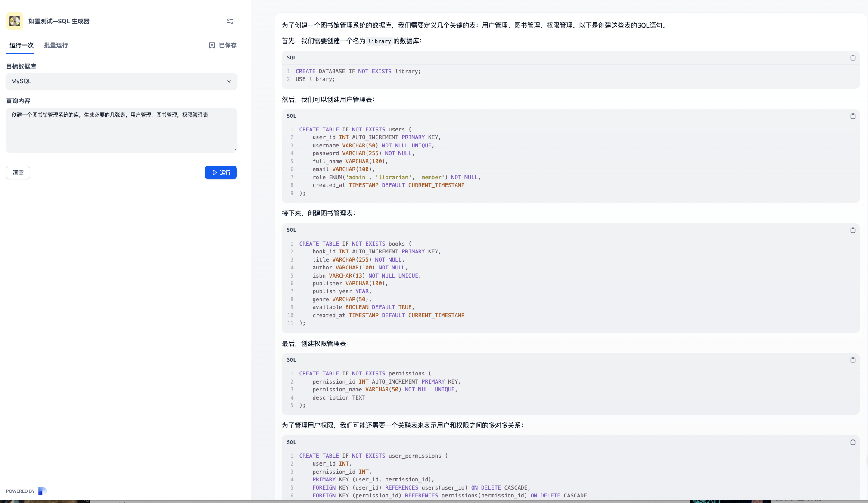Image resolution: width=868 pixels, height=503 pixels.
Task: Select the 运行一次 tab
Action: [x=22, y=45]
